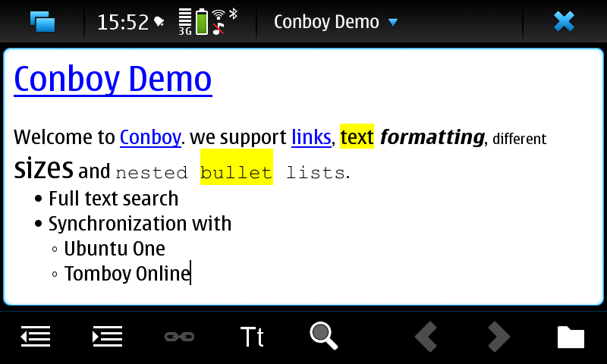Click the highlighted word 'text'
607x364 pixels.
click(x=357, y=136)
